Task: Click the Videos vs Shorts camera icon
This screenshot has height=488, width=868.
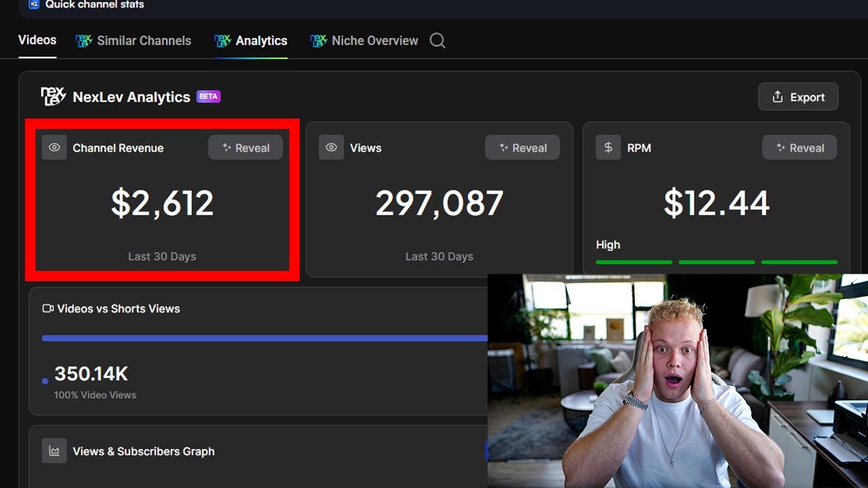Action: [48, 308]
